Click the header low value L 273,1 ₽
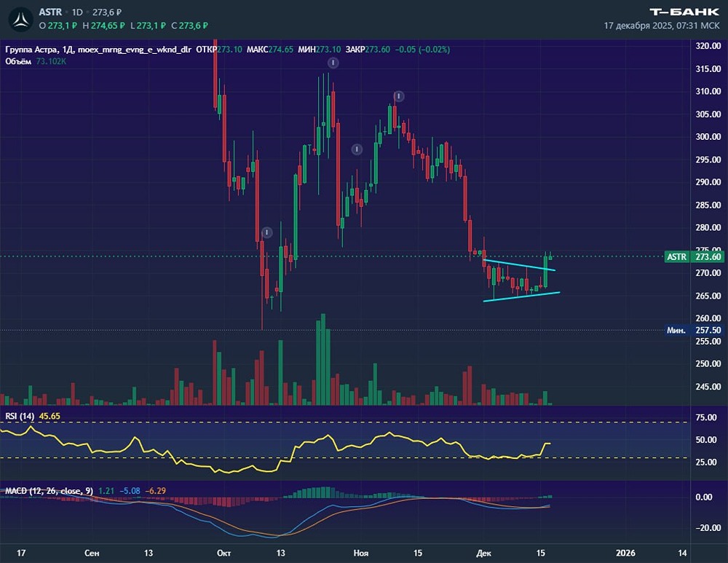728x563 pixels. [x=148, y=25]
